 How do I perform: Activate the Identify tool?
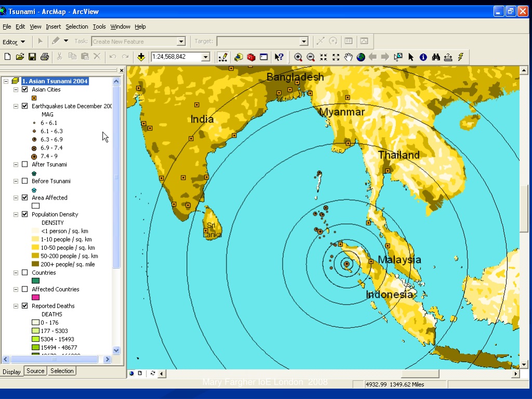423,57
